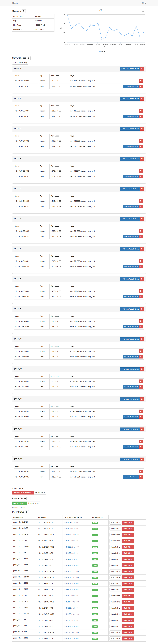Start Auto Rebalance
Image resolution: width=158 pixels, height=644 pixels.
click(19, 503)
